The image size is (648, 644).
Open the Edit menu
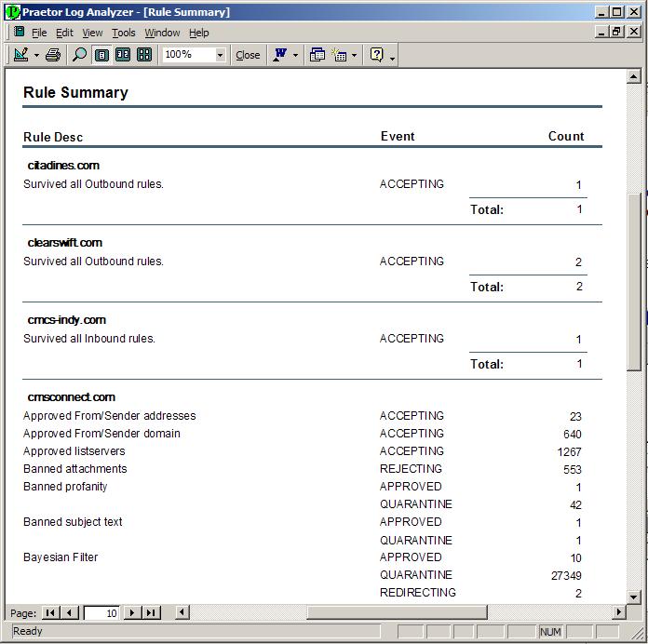64,33
